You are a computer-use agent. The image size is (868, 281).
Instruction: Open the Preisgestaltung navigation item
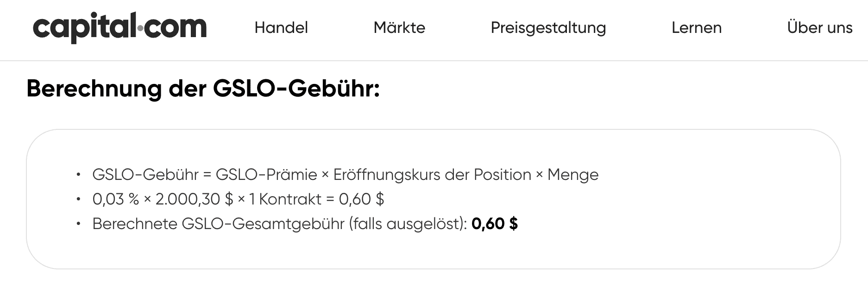click(548, 28)
